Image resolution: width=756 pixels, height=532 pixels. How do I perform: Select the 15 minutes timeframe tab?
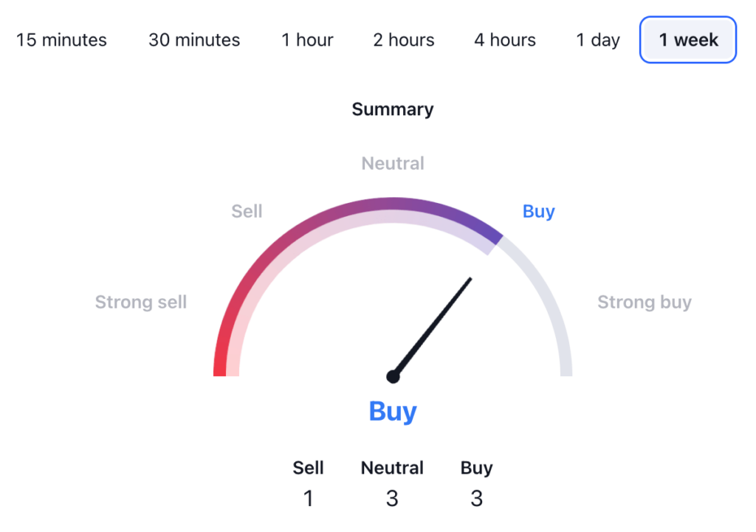click(61, 40)
